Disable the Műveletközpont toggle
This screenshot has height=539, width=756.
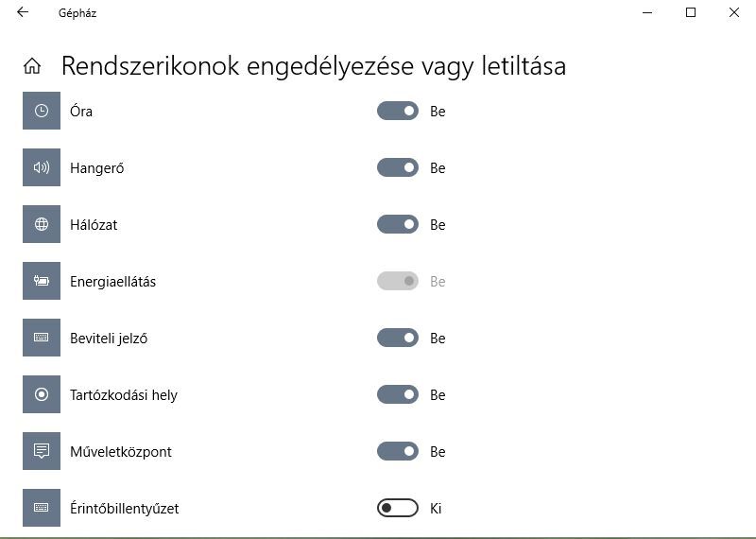(398, 452)
